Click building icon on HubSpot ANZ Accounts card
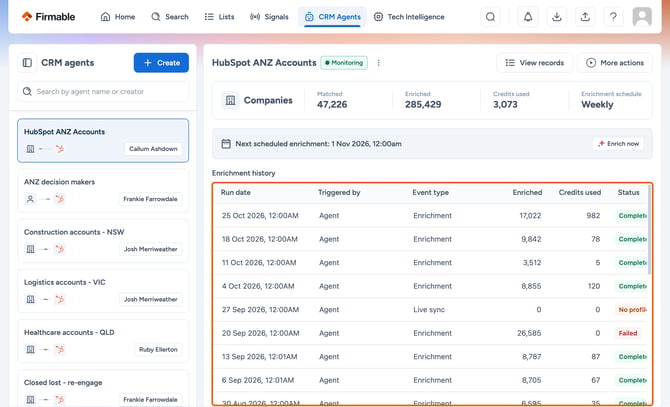The height and width of the screenshot is (407, 670). click(x=30, y=149)
